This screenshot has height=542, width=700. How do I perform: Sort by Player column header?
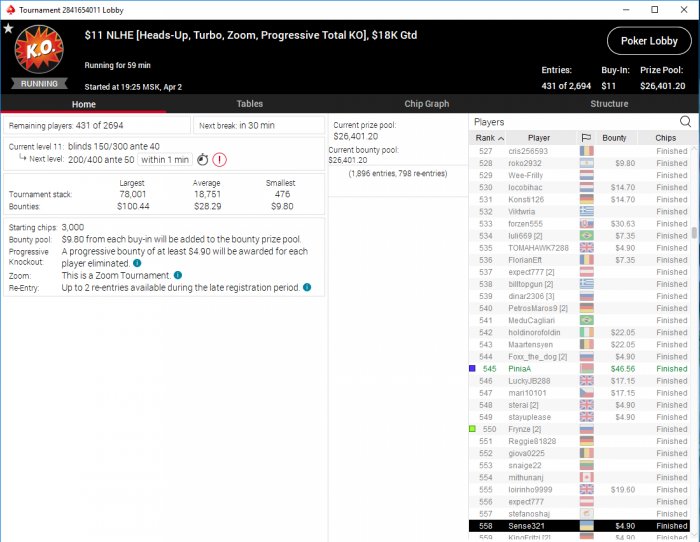539,138
